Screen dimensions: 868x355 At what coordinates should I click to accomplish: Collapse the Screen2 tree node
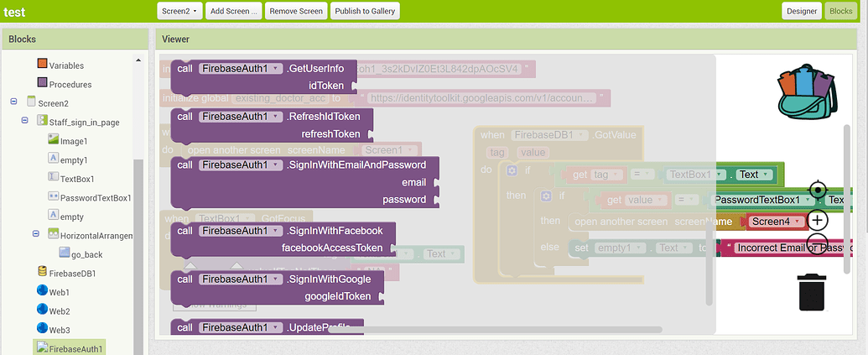coord(13,102)
